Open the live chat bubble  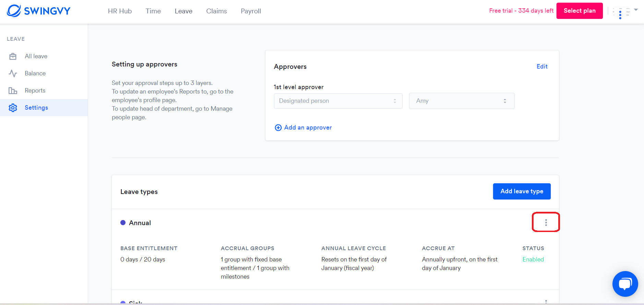pos(625,284)
